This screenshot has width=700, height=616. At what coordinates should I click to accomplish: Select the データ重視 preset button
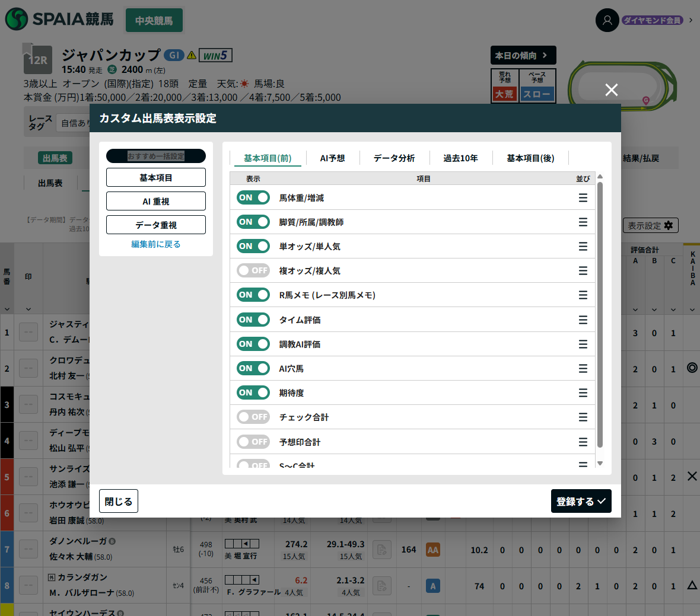point(155,225)
